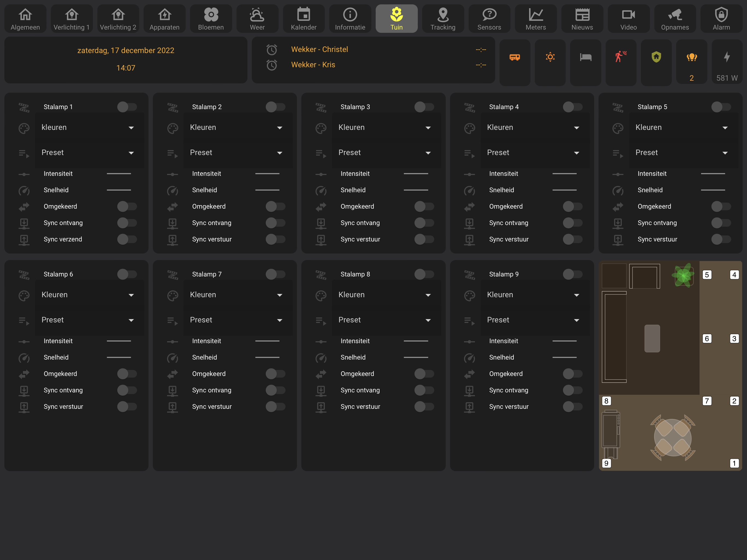The width and height of the screenshot is (747, 560).
Task: Click the Sensors speech bubble icon
Action: 489,14
